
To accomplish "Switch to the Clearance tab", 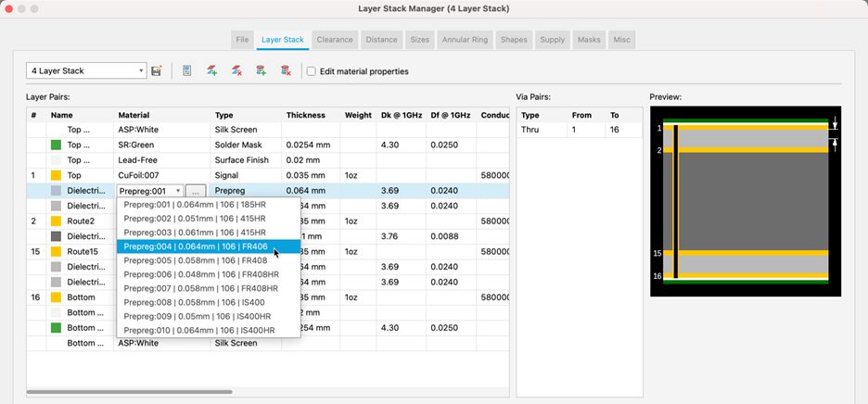I will (x=334, y=40).
